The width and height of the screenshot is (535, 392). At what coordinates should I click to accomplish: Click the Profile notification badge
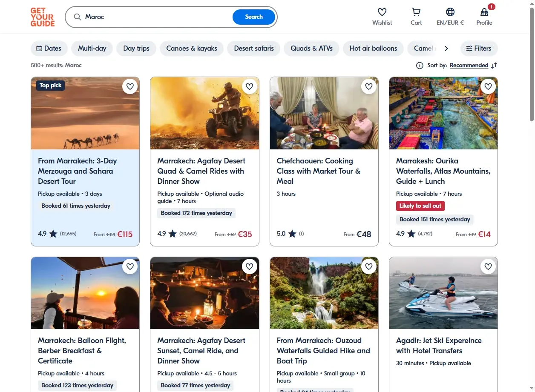[x=492, y=7]
